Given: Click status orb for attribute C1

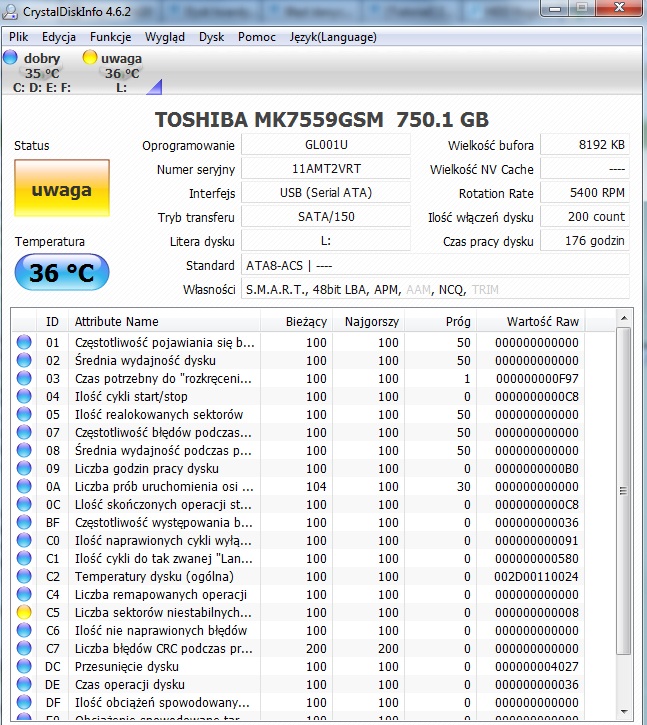Looking at the screenshot, I should [x=24, y=559].
